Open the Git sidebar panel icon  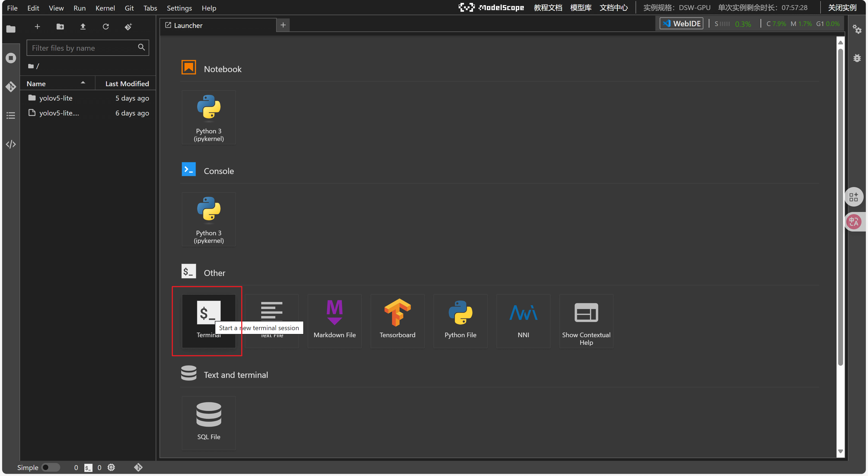11,87
